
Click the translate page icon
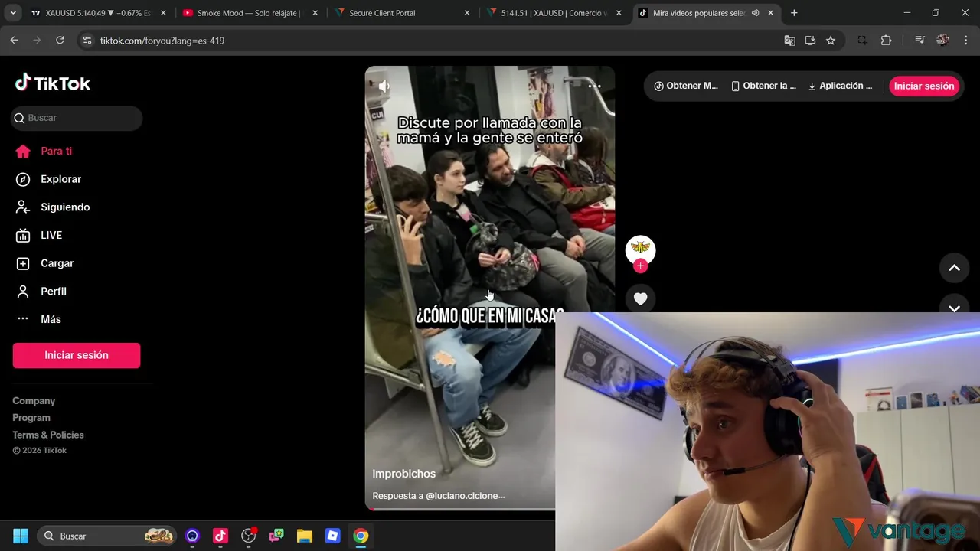tap(789, 41)
